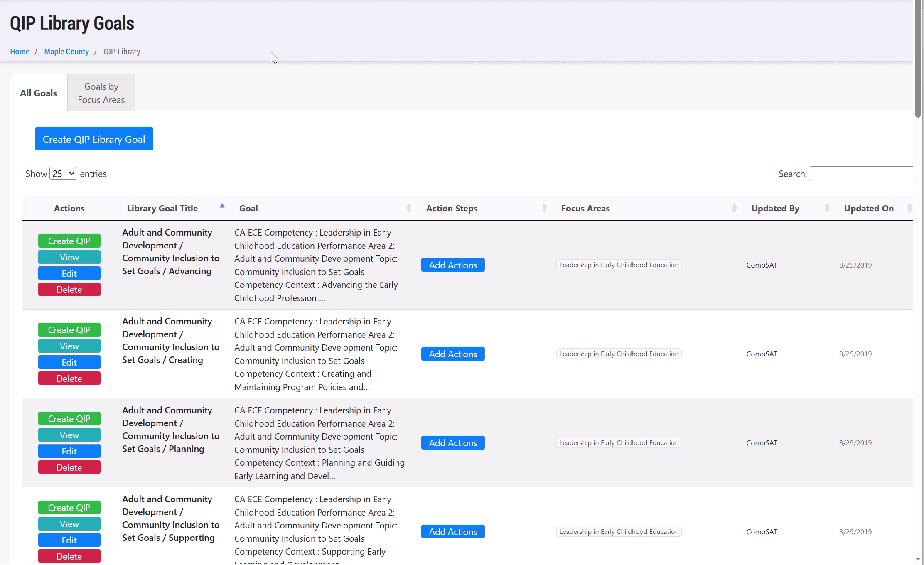View the Creating goal row
Image resolution: width=924 pixels, height=565 pixels.
tap(69, 346)
